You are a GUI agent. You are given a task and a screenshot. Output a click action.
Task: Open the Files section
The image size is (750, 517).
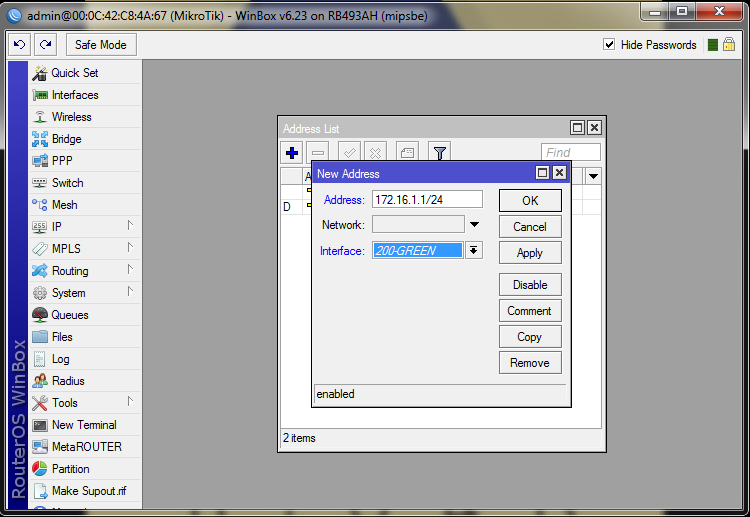point(86,337)
